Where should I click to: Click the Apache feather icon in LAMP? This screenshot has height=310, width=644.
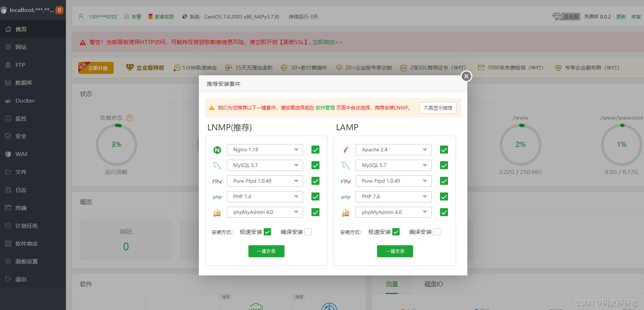coord(346,150)
